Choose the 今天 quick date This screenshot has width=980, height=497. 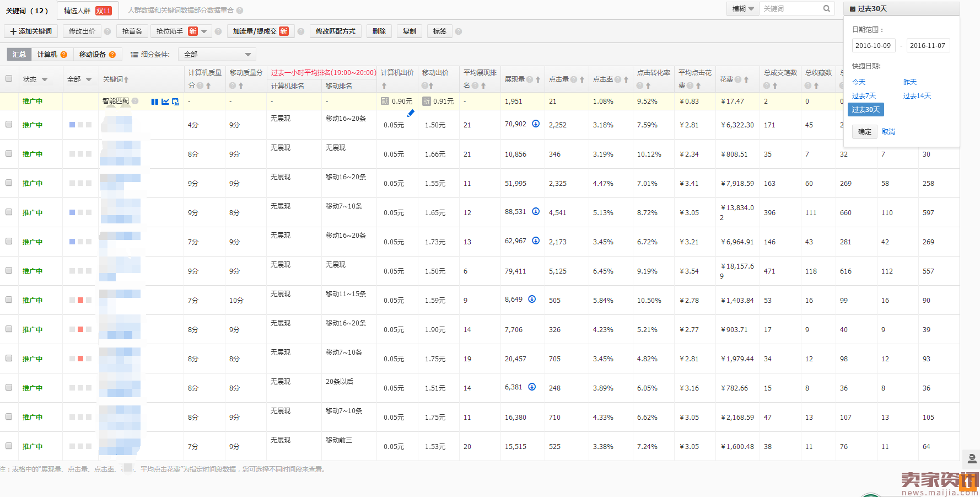pos(859,82)
